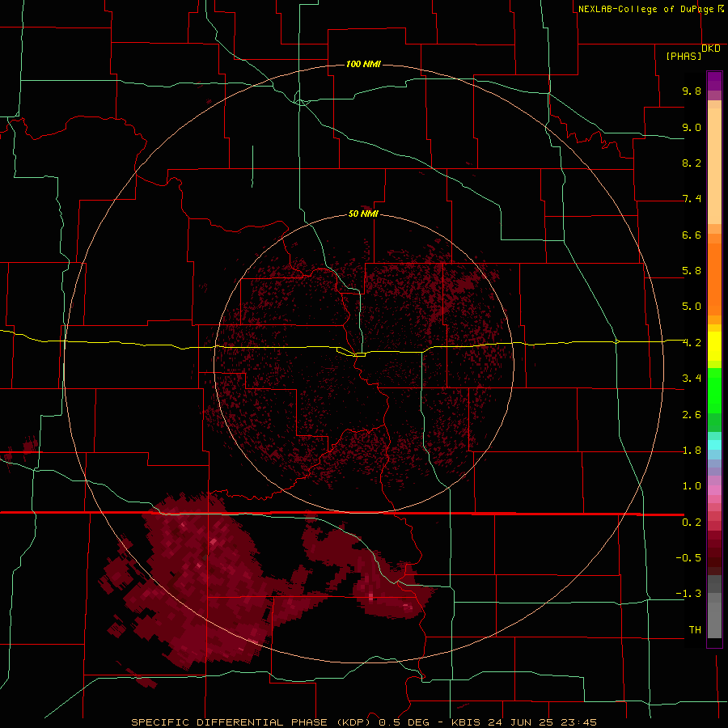
Task: Click the 5.8 legend value
Action: click(692, 271)
